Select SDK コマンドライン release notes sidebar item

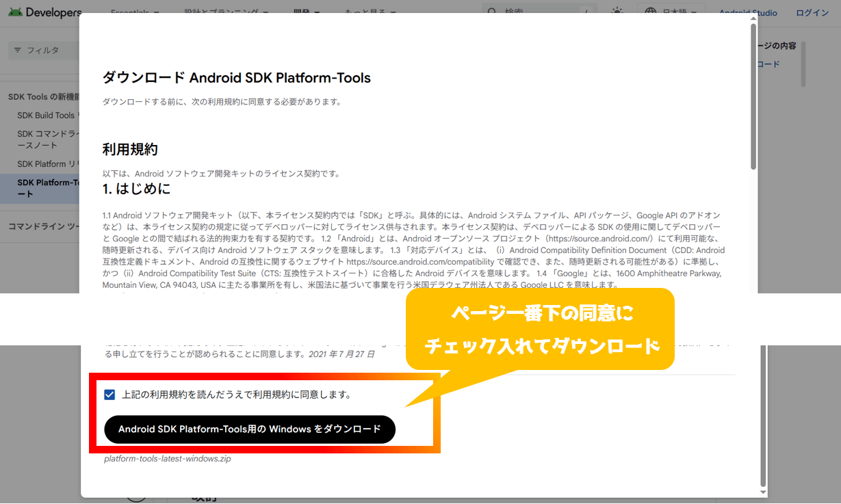tap(48, 140)
